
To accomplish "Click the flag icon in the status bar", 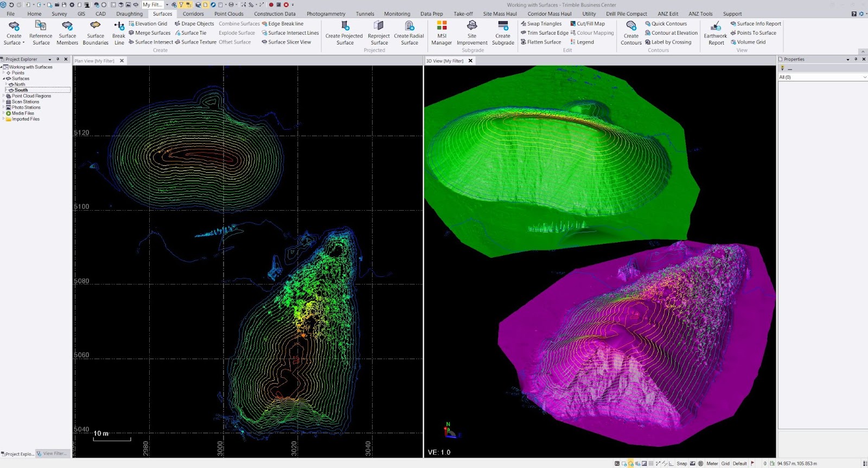I will 752,464.
